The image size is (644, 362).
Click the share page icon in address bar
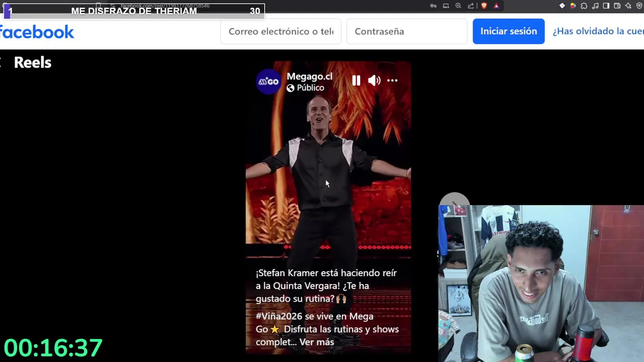pos(471,6)
